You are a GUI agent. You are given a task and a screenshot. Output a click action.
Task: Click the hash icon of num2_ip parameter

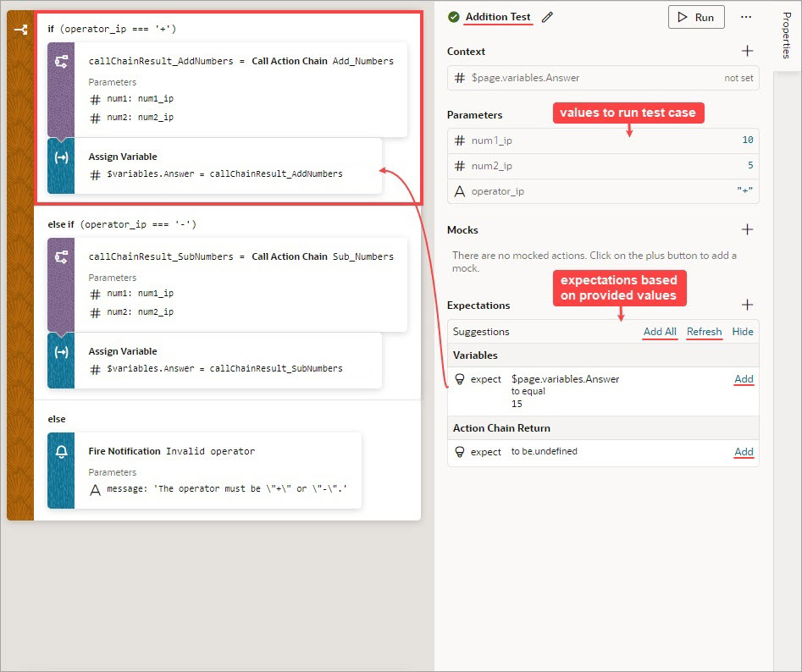click(460, 166)
